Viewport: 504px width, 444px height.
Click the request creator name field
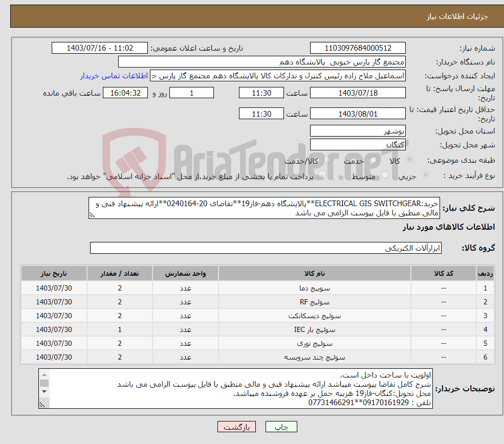(278, 76)
